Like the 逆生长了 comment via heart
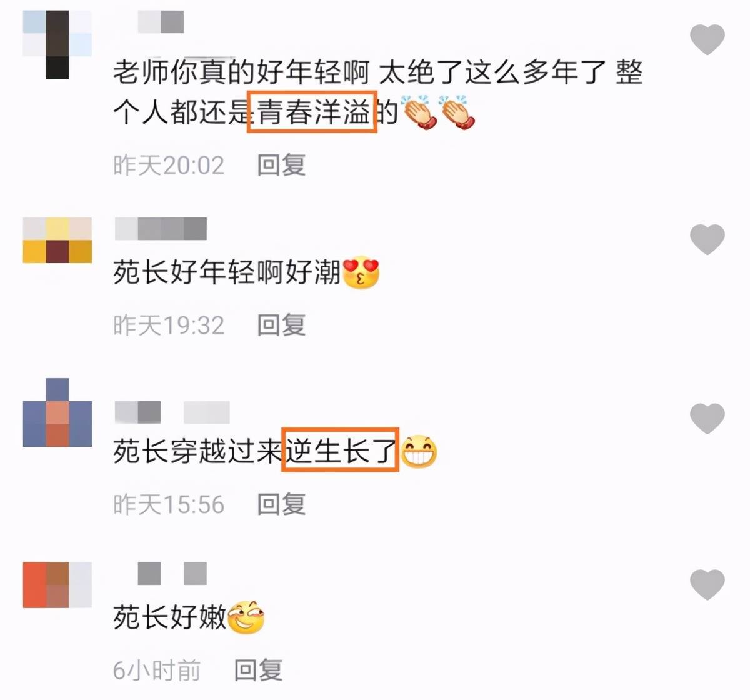The width and height of the screenshot is (750, 700). click(x=707, y=418)
